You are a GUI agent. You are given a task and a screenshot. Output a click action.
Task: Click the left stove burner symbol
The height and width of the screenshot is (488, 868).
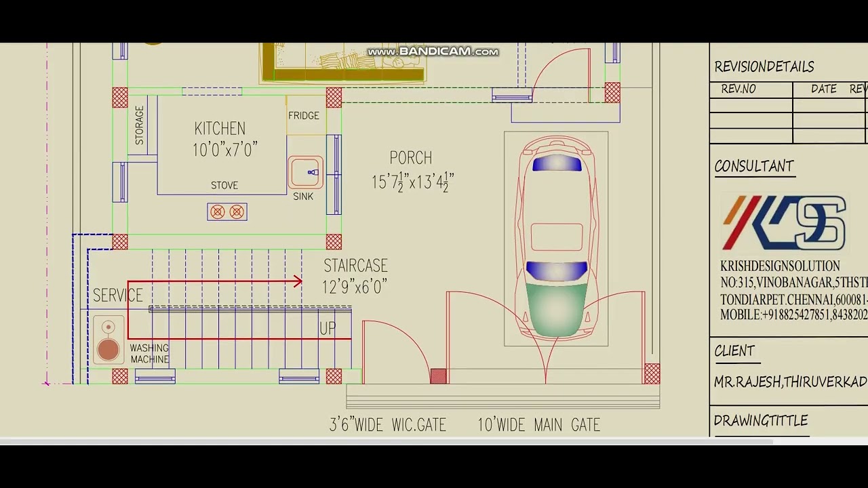click(x=217, y=212)
